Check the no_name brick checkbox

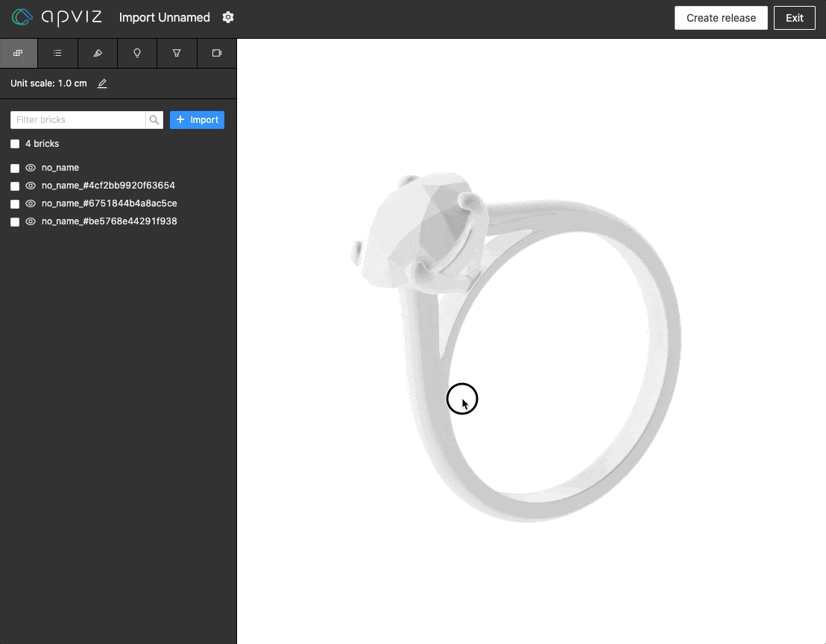click(15, 168)
